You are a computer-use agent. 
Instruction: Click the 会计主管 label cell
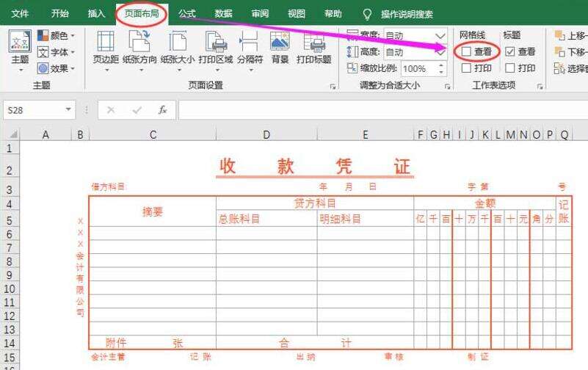(108, 357)
